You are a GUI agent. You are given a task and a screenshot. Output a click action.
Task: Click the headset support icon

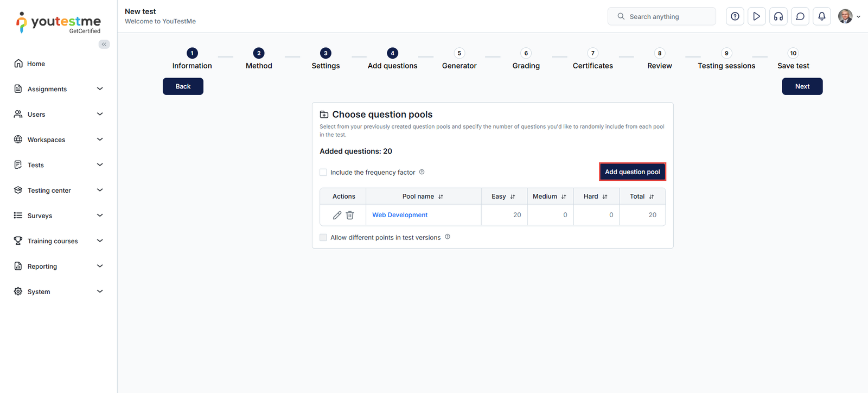point(778,16)
